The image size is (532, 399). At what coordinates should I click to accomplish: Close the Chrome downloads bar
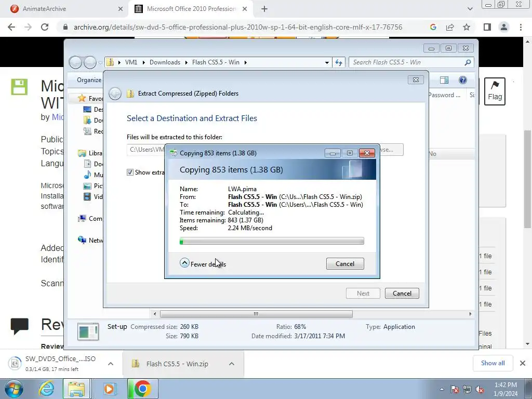tap(523, 363)
